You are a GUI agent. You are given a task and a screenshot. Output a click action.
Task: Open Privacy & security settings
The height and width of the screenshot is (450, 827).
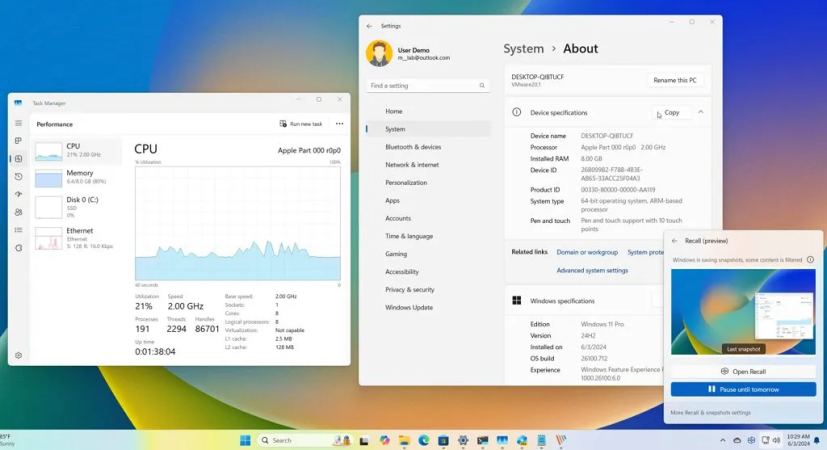[427, 290]
